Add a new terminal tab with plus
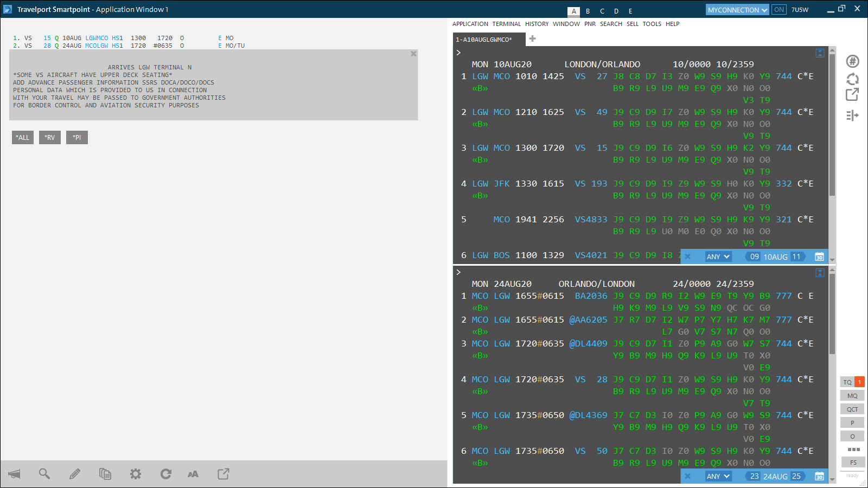The width and height of the screenshot is (868, 488). [533, 38]
